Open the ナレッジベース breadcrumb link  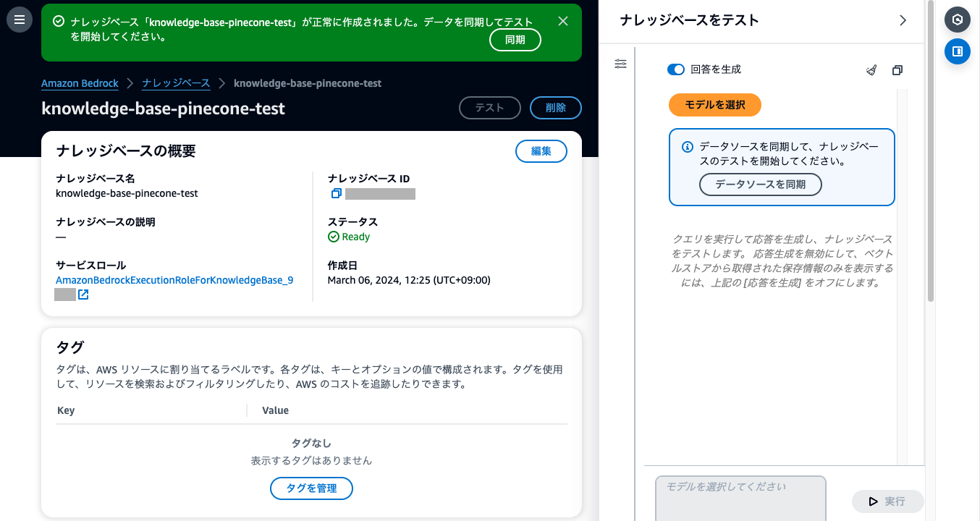[176, 83]
